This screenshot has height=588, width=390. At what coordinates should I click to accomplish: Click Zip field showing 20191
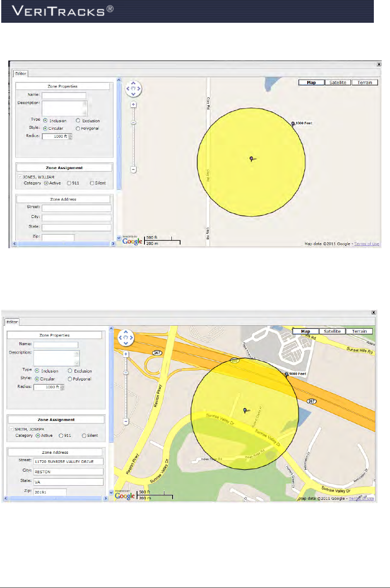[50, 492]
